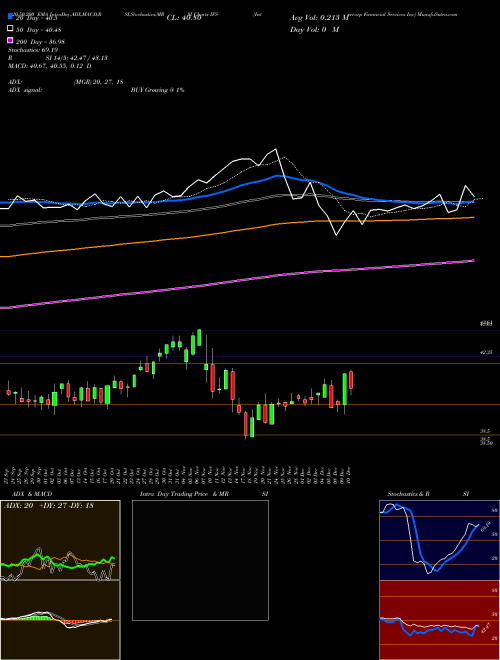Click the magenta 200 Day EMA legend swatch
Image resolution: width=500 pixels, height=660 pixels.
[x=11, y=40]
